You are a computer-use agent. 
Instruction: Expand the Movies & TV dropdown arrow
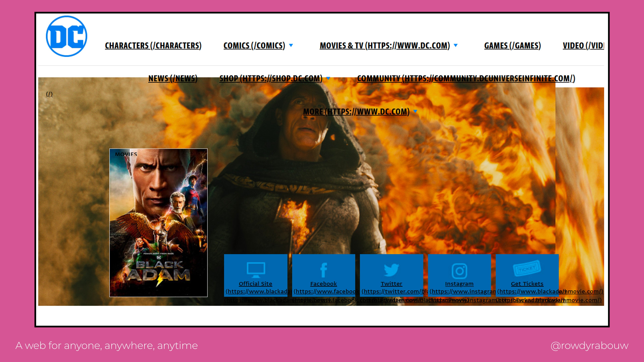click(x=455, y=45)
